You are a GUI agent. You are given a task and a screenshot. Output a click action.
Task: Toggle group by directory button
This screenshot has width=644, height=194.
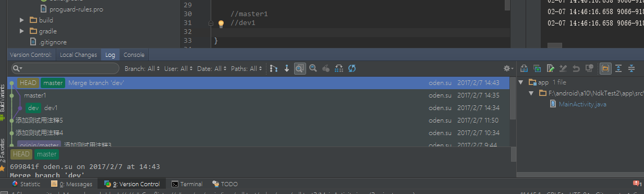pyautogui.click(x=605, y=68)
